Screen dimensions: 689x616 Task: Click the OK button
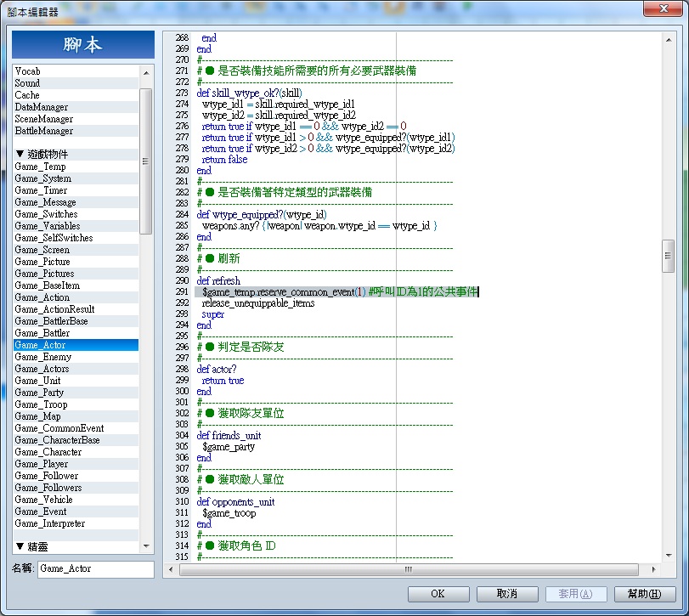438,594
